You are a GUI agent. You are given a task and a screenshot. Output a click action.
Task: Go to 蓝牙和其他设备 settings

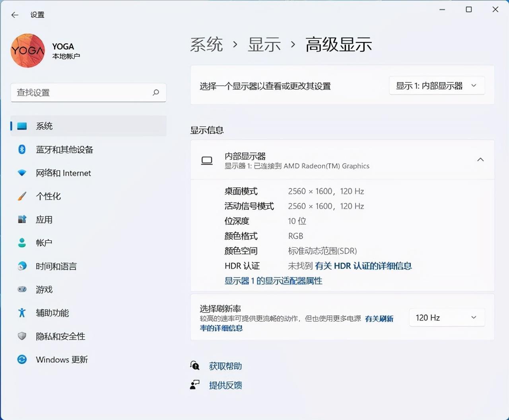[88, 150]
